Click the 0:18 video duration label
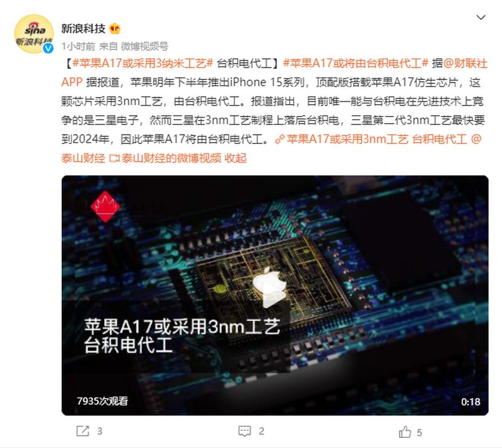502x448 pixels. (x=471, y=402)
